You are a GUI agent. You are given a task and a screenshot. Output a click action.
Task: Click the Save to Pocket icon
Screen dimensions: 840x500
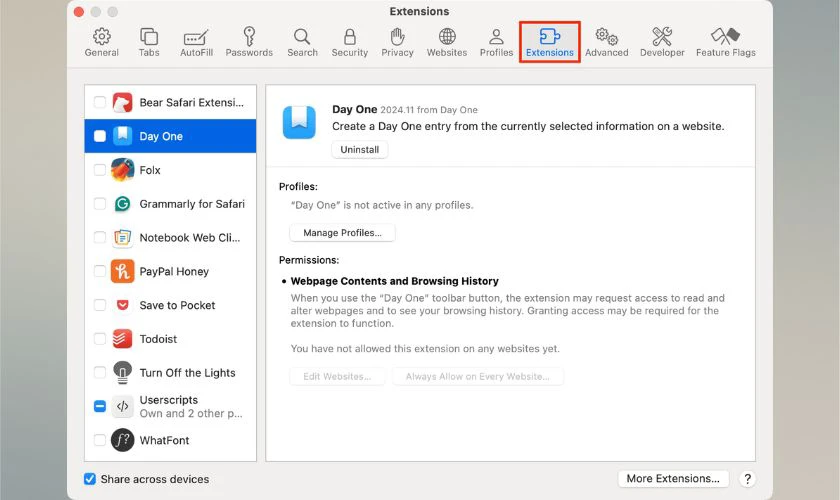point(122,305)
